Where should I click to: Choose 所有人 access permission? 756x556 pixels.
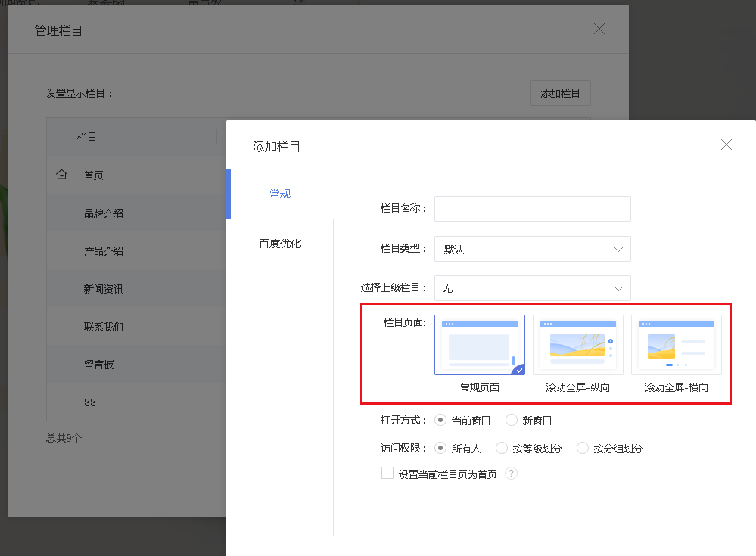point(440,448)
